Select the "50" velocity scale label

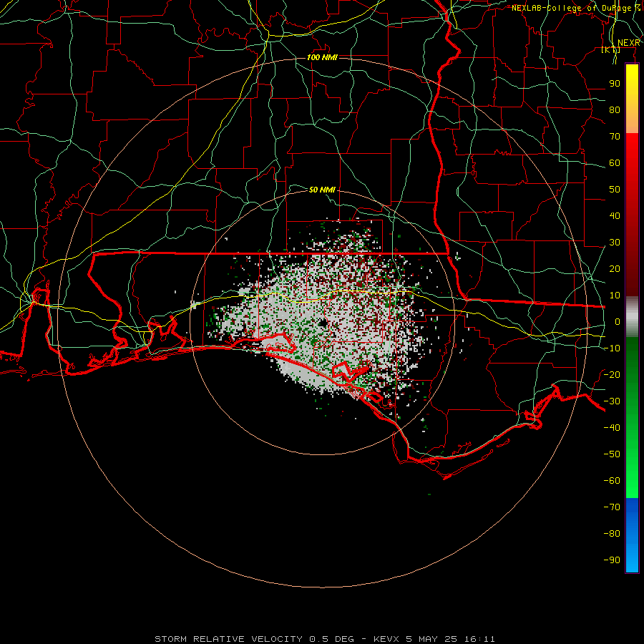615,190
